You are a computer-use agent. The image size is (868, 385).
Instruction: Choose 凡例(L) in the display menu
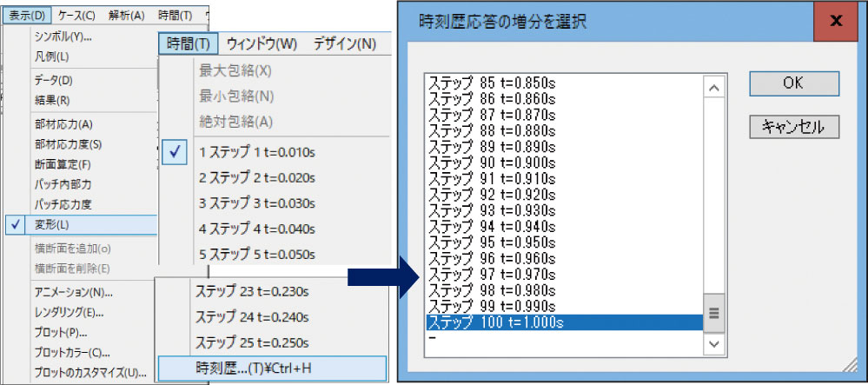pyautogui.click(x=51, y=56)
